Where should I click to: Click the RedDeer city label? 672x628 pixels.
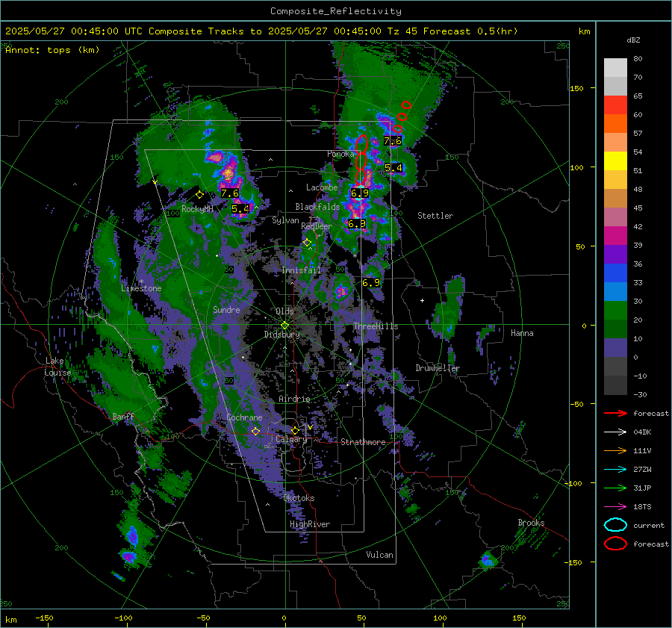317,226
